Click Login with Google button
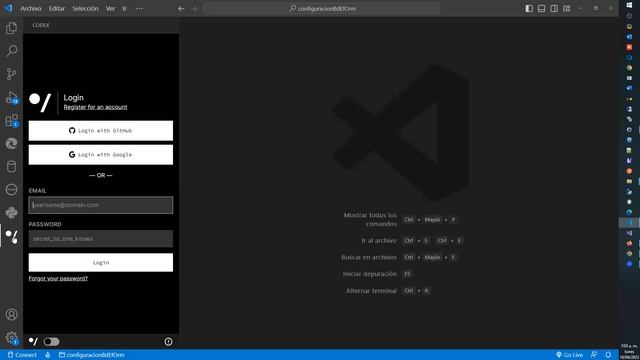640x360 pixels. (101, 155)
